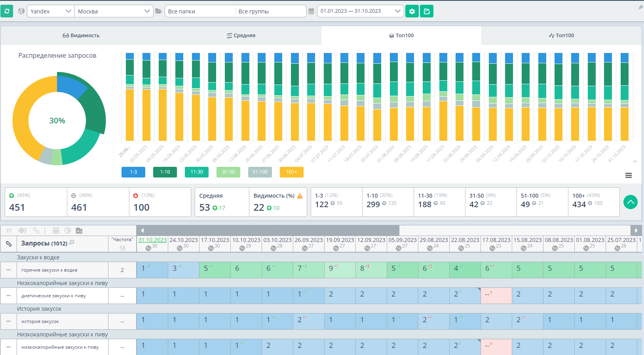644x355 pixels.
Task: Click the right arrow of the date scrollbar
Action: 636,230
